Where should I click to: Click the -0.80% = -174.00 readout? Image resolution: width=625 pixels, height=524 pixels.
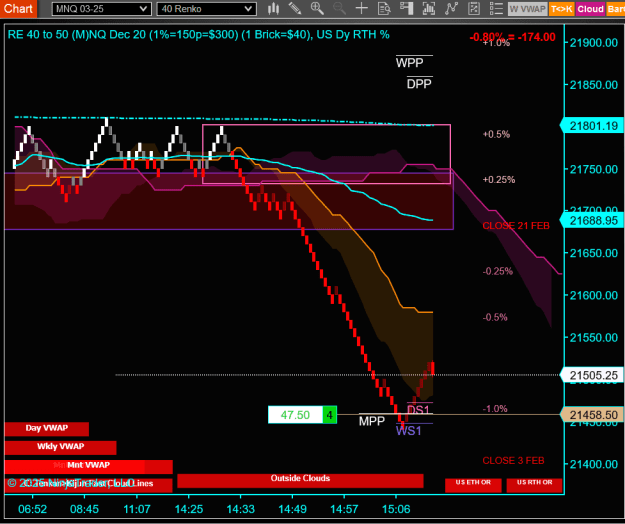click(513, 37)
